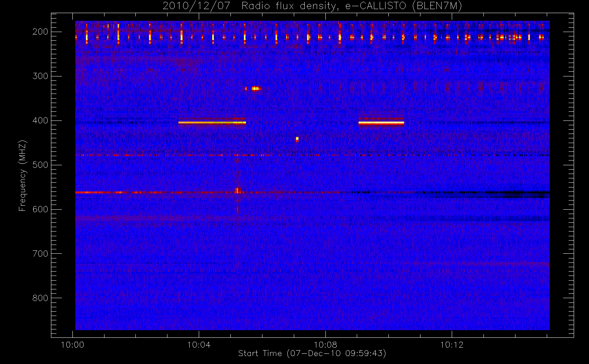589x364 pixels.
Task: Select the 700 frequency tick label
Action: 40,254
